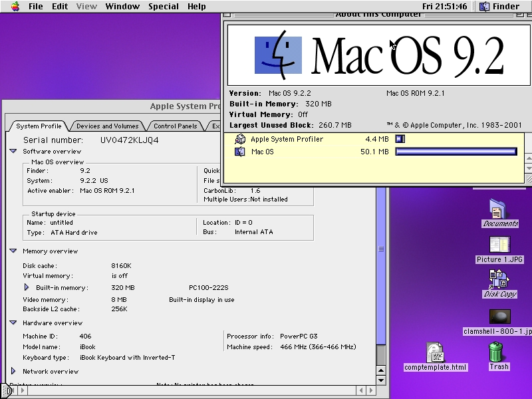
Task: Click the Apple System Profiler memory usage bar
Action: (x=400, y=139)
